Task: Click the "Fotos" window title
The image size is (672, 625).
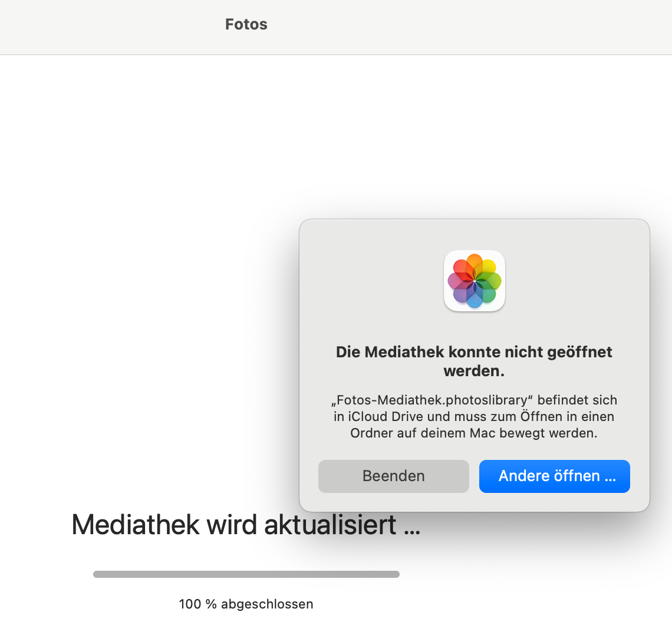Action: [246, 24]
